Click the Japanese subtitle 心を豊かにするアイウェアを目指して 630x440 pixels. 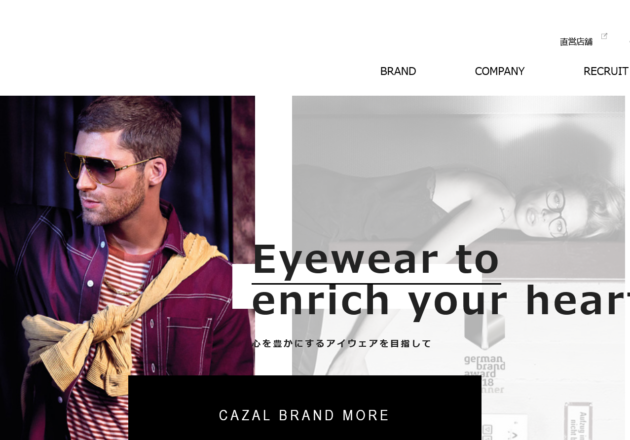342,344
